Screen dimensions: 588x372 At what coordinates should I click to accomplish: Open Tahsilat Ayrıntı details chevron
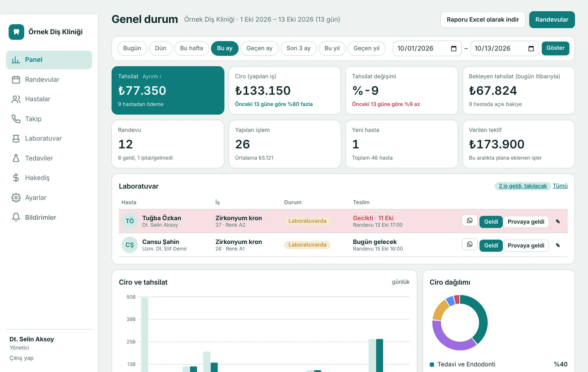coord(152,77)
